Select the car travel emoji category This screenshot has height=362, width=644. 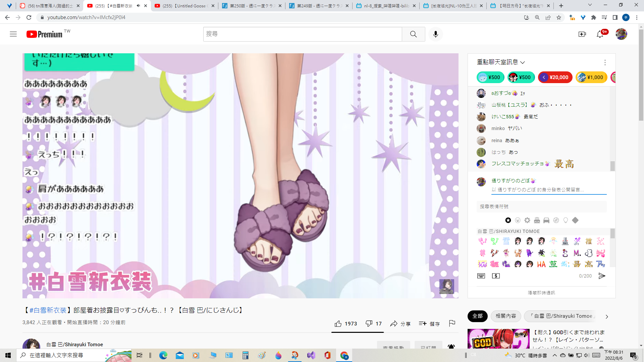546,220
